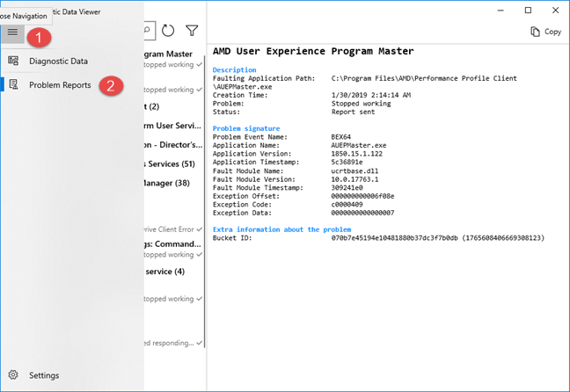
Task: Open the filter funnel options
Action: (192, 31)
